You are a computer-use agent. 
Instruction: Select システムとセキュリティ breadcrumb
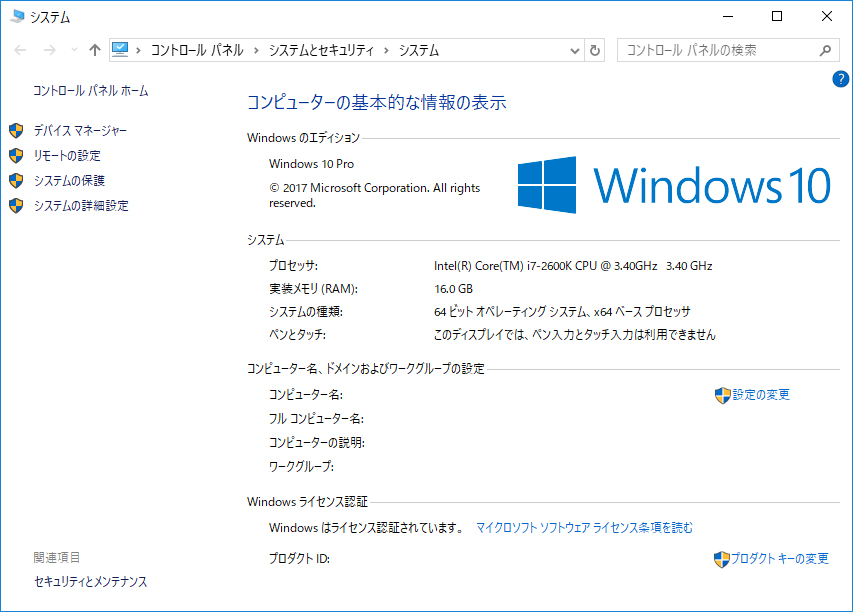(x=321, y=51)
